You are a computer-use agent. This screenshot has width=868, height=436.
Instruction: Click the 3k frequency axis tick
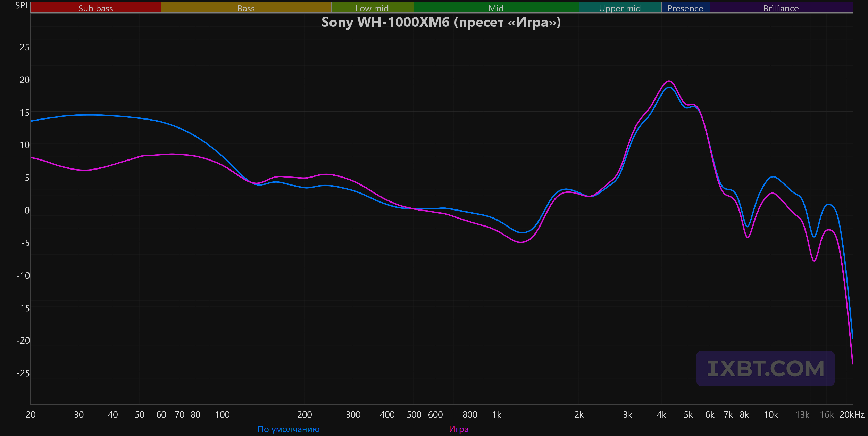pyautogui.click(x=628, y=415)
